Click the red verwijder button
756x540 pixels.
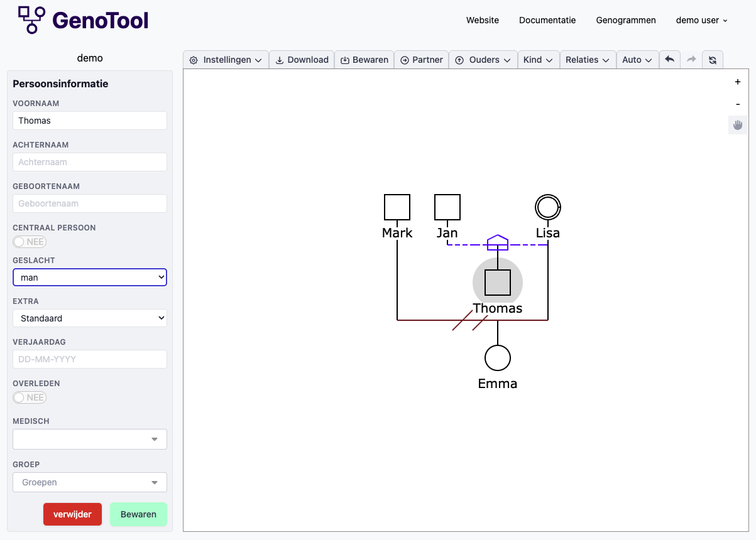click(x=72, y=514)
